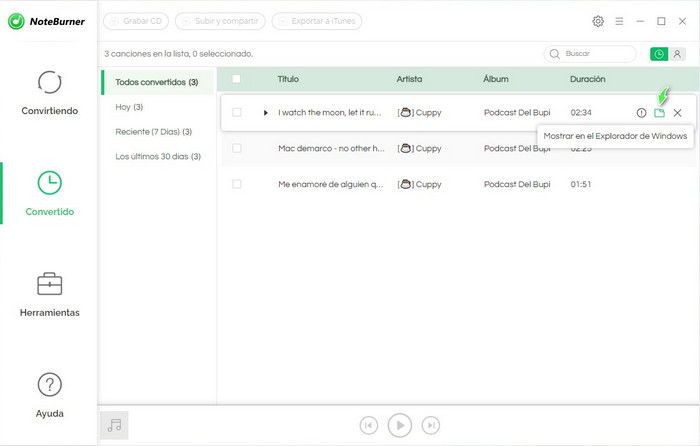Screen dimensions: 700x446
Task: Click the 01:51 duration value
Action: [x=581, y=184]
